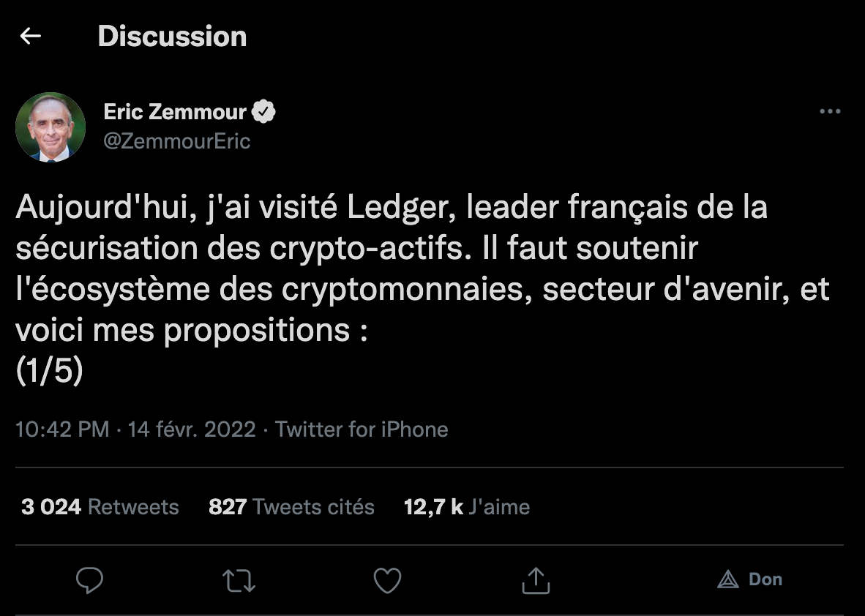This screenshot has width=865, height=616.
Task: Show the 827 Tweets cités
Action: pos(291,507)
